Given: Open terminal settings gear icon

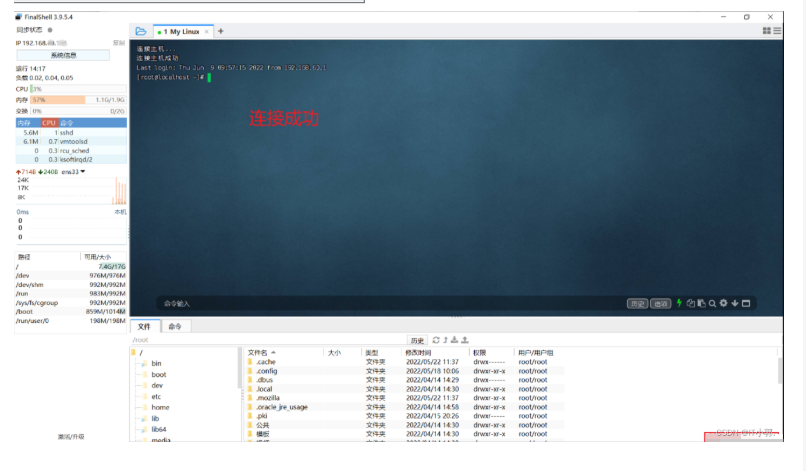Looking at the screenshot, I should coord(724,303).
